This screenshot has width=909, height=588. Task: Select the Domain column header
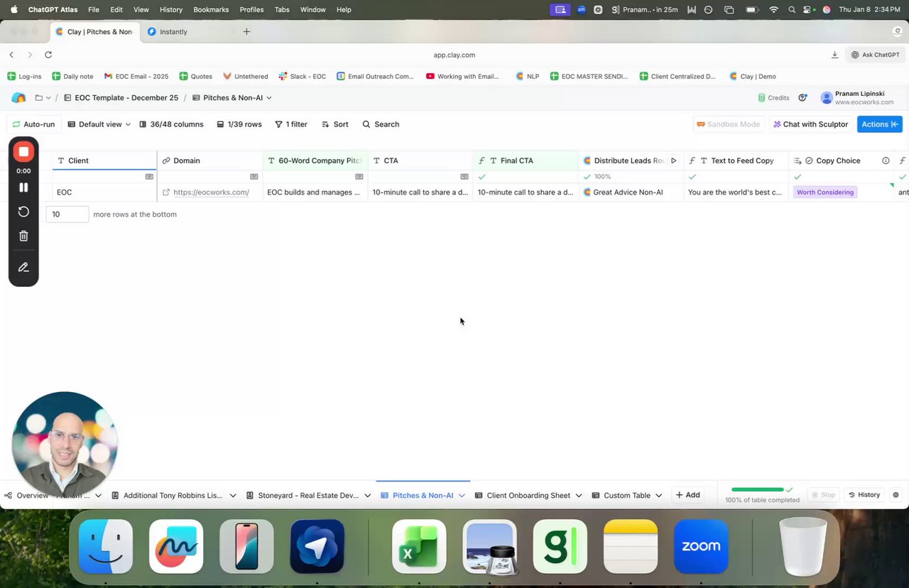(x=210, y=160)
